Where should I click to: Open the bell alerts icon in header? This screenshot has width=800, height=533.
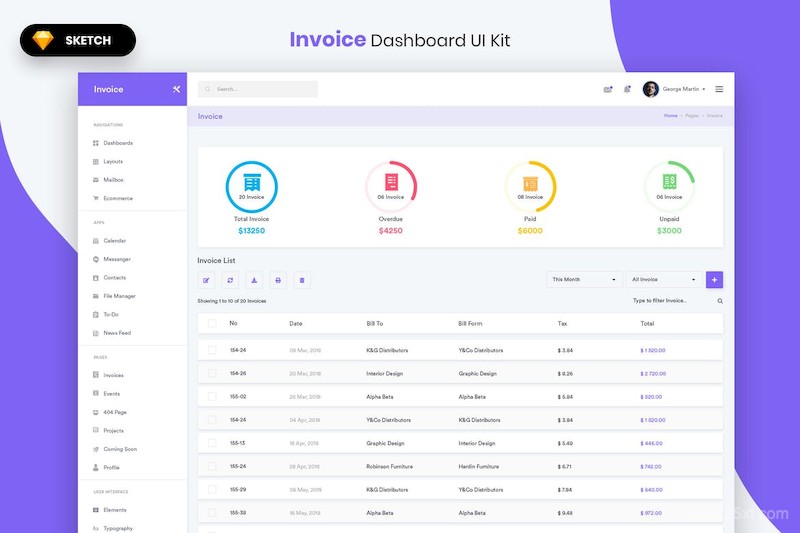pyautogui.click(x=627, y=89)
